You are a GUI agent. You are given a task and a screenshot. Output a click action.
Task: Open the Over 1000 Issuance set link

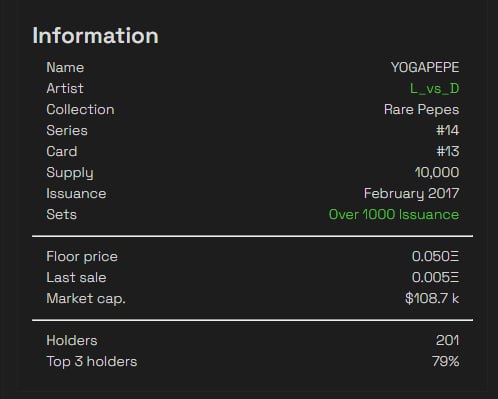(394, 214)
